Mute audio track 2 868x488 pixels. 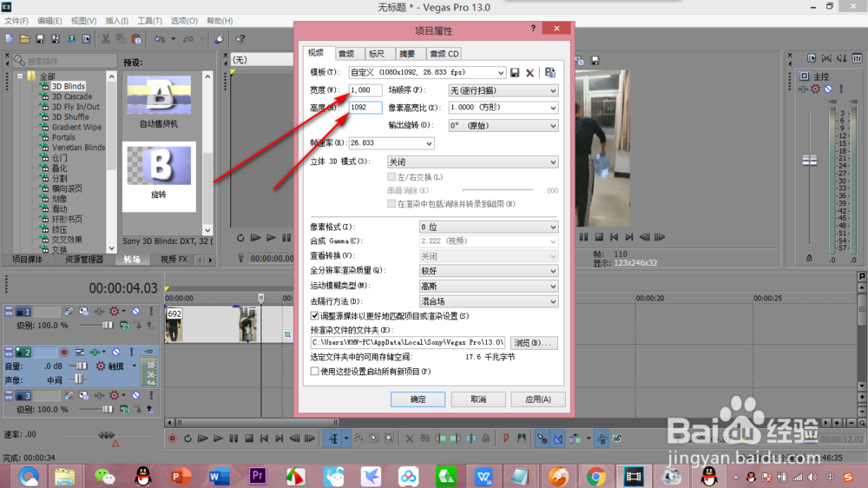coord(115,353)
